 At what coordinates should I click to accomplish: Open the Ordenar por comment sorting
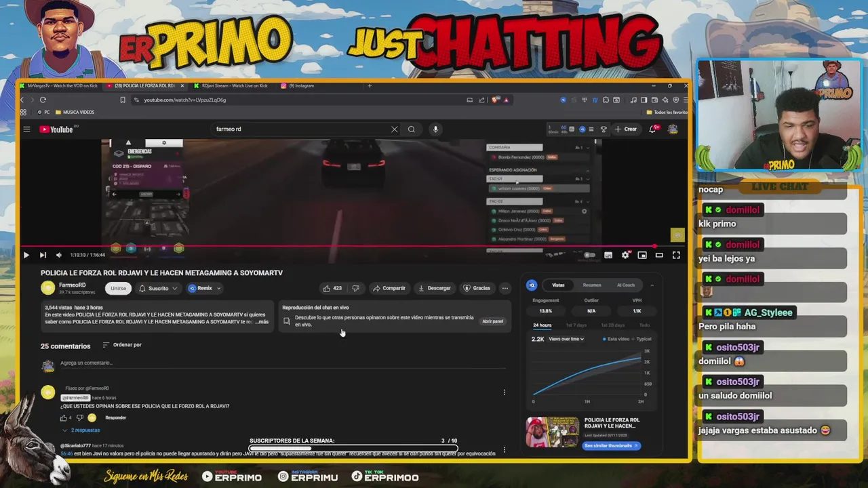point(122,345)
